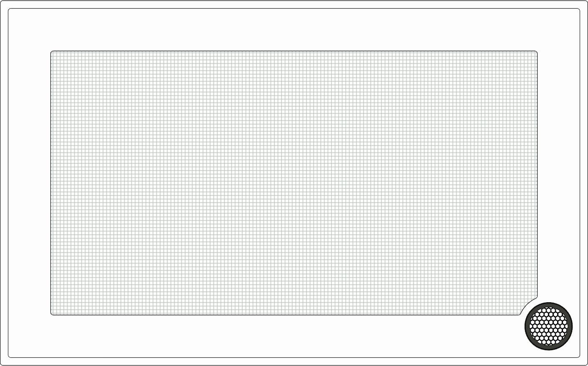Screen dimensions: 588x366
Task: Click the blank bezel right of the grid panel
Action: click(558, 175)
